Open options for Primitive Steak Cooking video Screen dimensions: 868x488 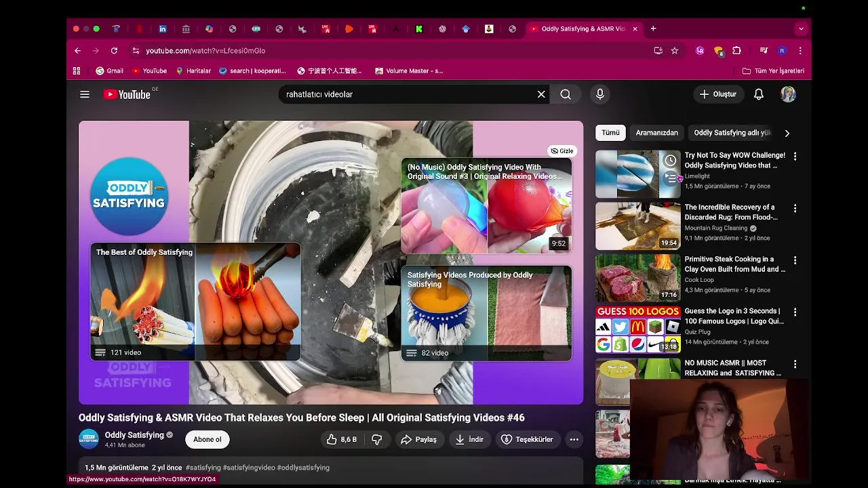pyautogui.click(x=795, y=260)
